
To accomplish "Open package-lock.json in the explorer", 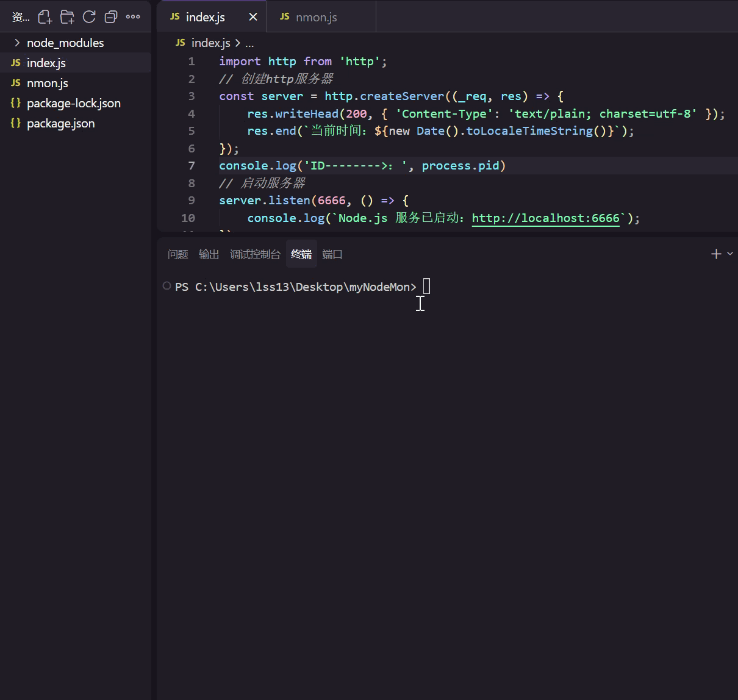I will click(76, 103).
